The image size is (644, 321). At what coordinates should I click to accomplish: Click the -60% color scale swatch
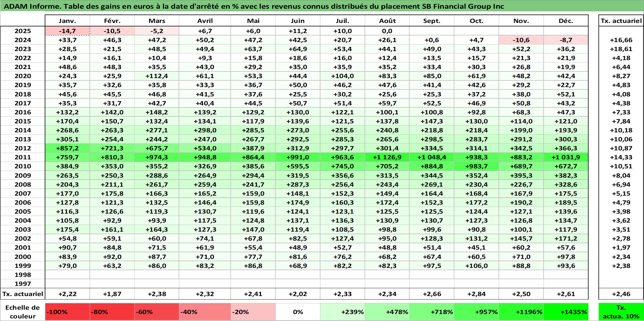157,312
